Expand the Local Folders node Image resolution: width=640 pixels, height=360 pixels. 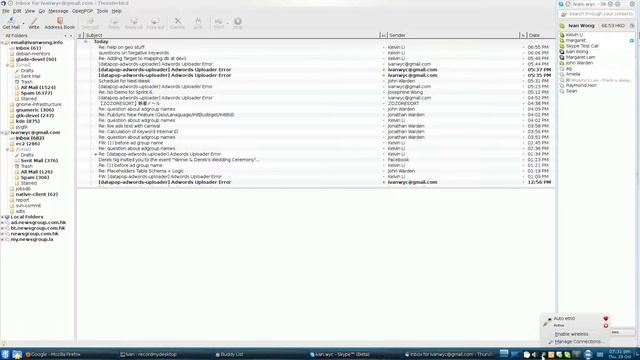(x=2, y=217)
